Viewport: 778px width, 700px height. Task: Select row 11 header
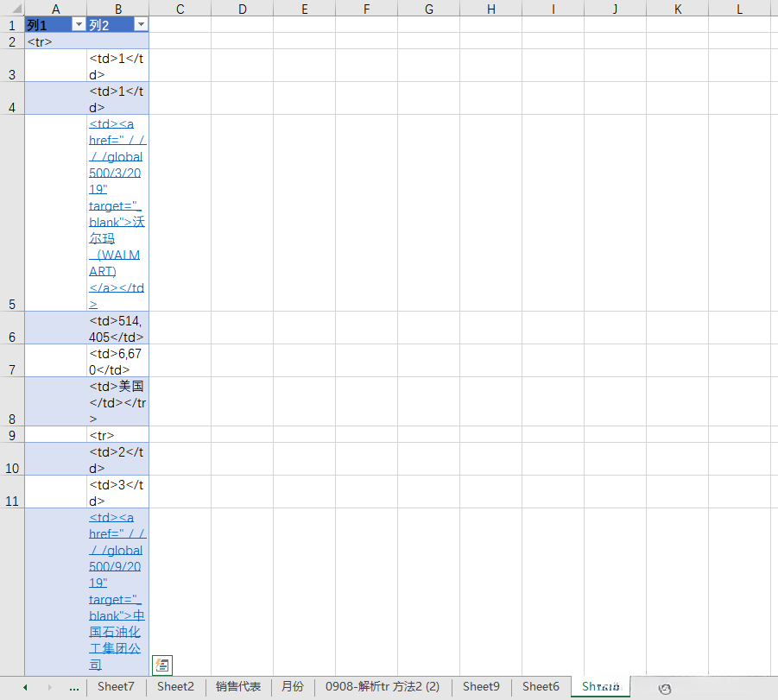12,492
